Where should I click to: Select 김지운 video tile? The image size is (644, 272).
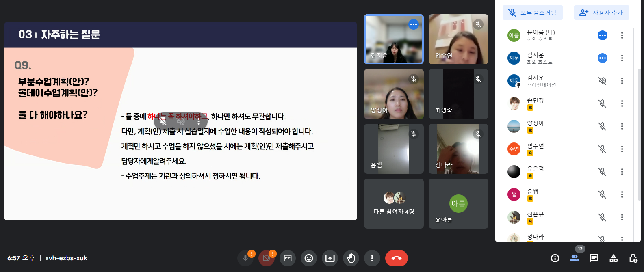click(x=394, y=39)
